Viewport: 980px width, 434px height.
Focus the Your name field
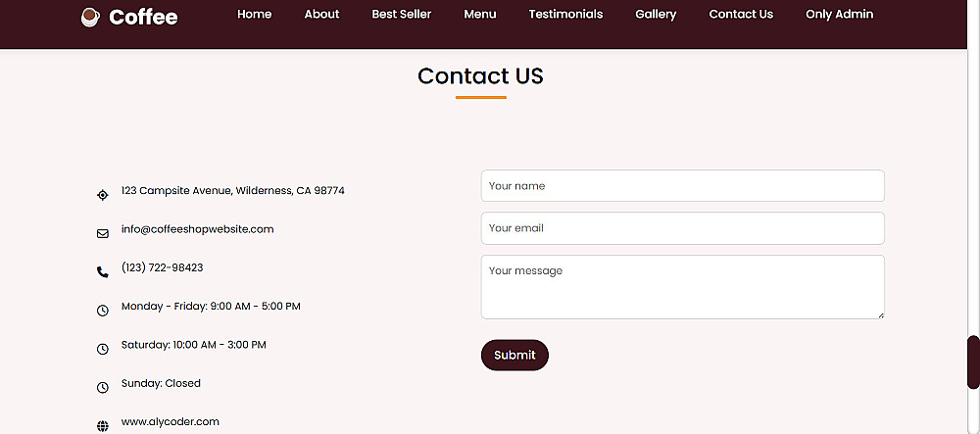(x=682, y=186)
